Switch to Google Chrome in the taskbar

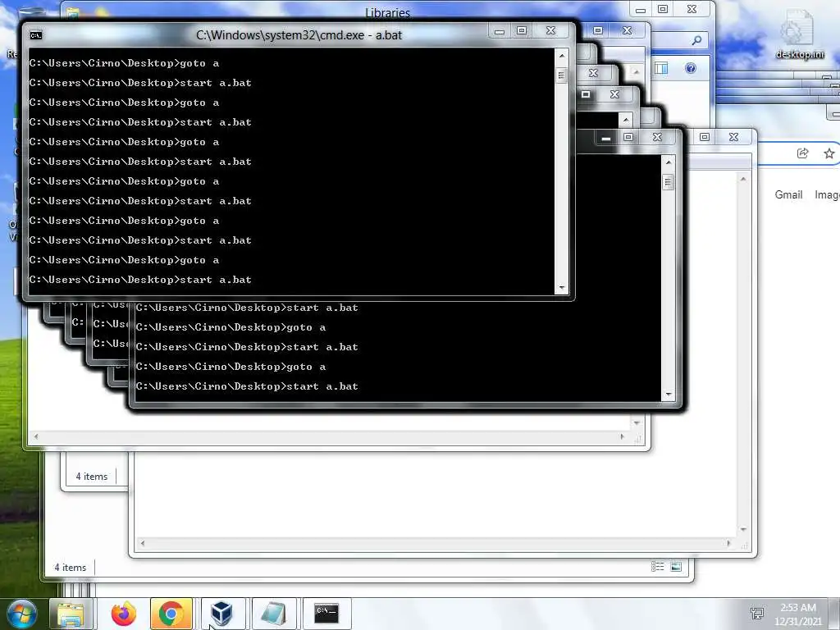(171, 614)
